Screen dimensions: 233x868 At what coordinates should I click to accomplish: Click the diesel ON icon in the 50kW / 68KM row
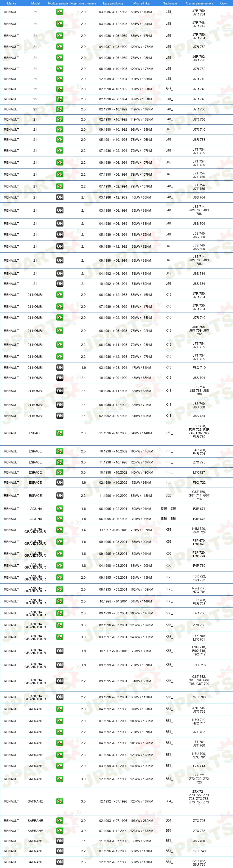(60, 224)
